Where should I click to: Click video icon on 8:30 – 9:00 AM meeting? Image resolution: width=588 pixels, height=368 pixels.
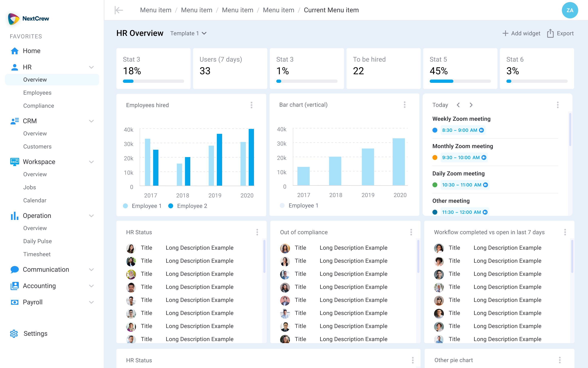pyautogui.click(x=481, y=130)
